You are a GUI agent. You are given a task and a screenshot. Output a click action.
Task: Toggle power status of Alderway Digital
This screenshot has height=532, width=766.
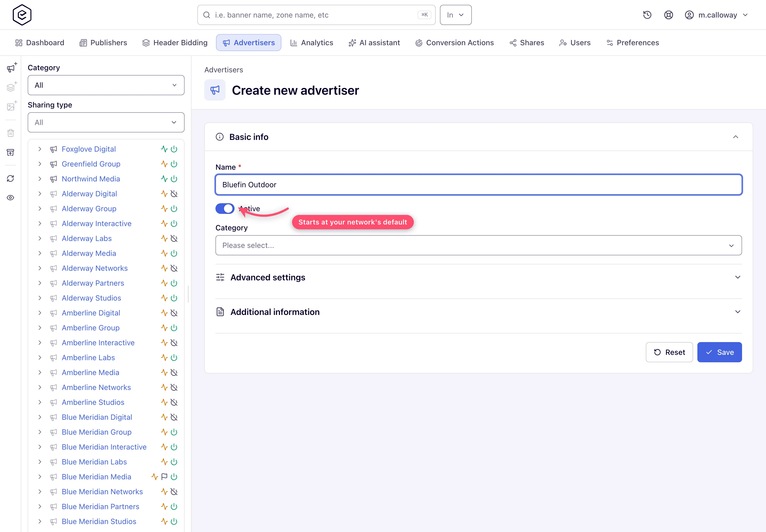point(174,194)
